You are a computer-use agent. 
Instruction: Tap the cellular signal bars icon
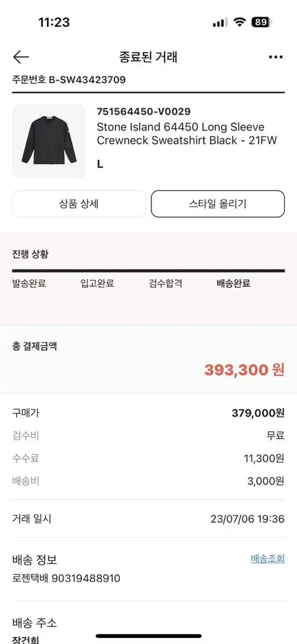(x=220, y=23)
